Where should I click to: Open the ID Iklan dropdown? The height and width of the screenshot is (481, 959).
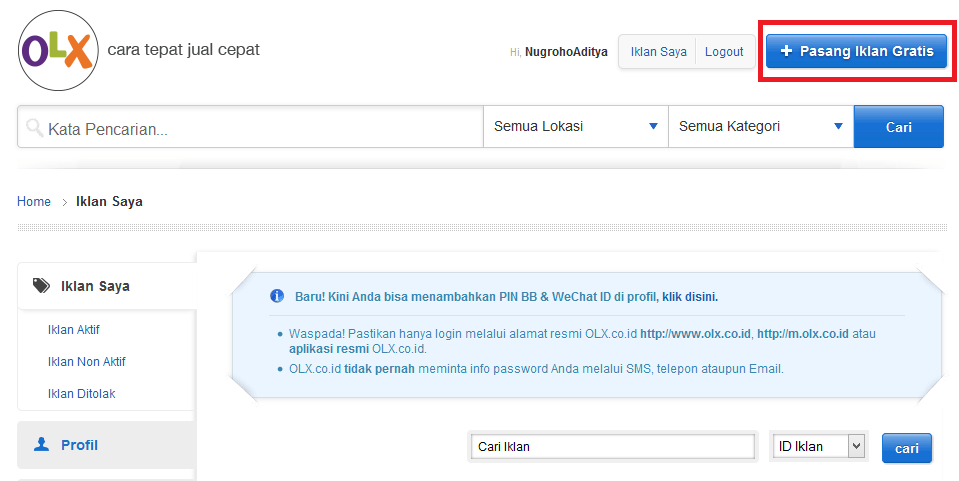819,446
